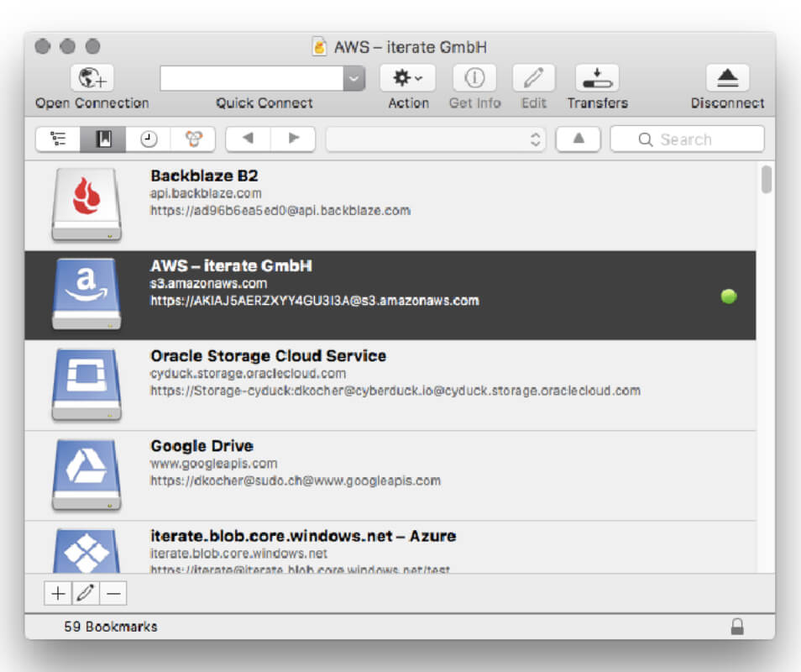Click the document icon in the title bar

click(319, 46)
